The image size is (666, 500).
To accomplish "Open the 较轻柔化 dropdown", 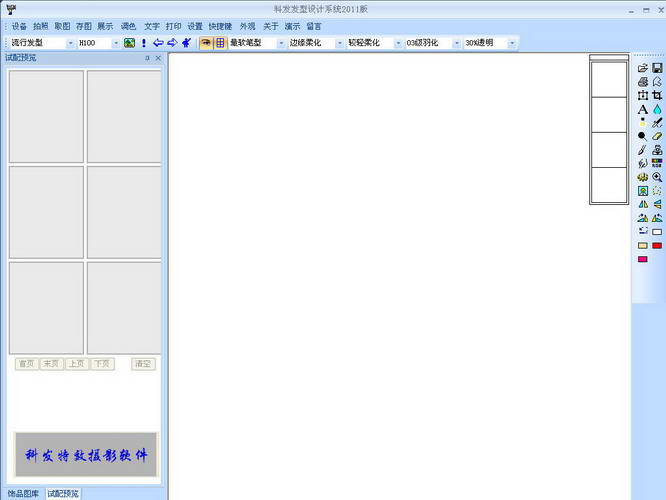I will [398, 43].
